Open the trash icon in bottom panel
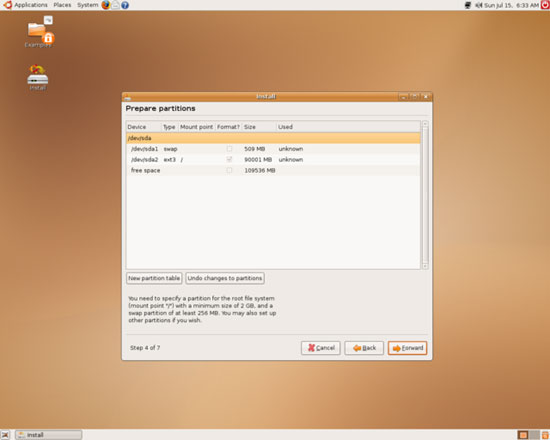Image resolution: width=550 pixels, height=440 pixels. tap(545, 435)
